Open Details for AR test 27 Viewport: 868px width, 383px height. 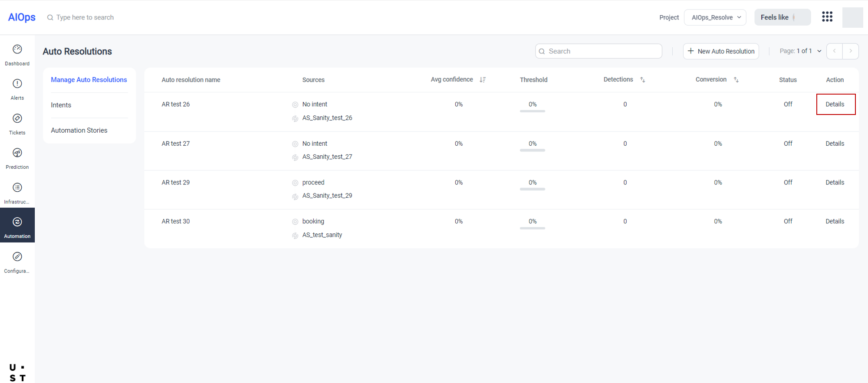[x=835, y=144]
